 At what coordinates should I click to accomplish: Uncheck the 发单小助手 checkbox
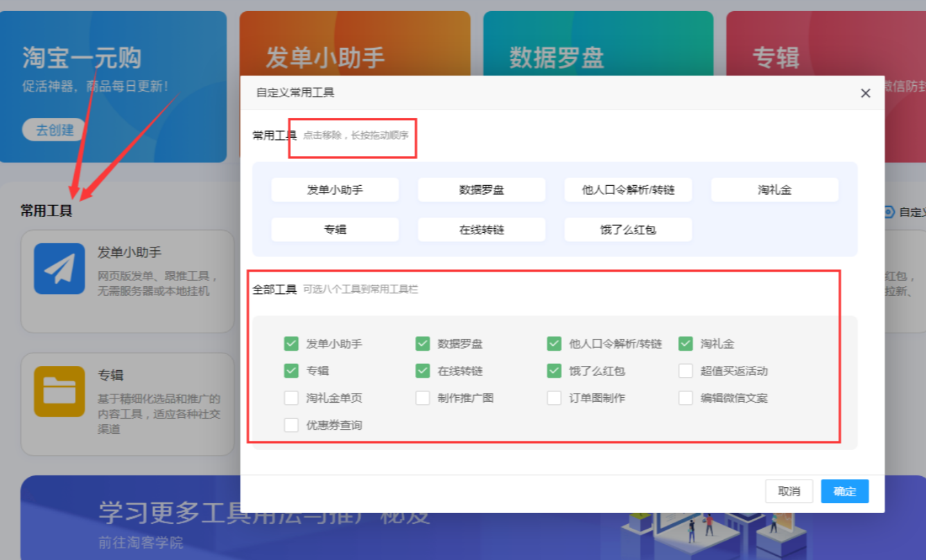coord(291,344)
